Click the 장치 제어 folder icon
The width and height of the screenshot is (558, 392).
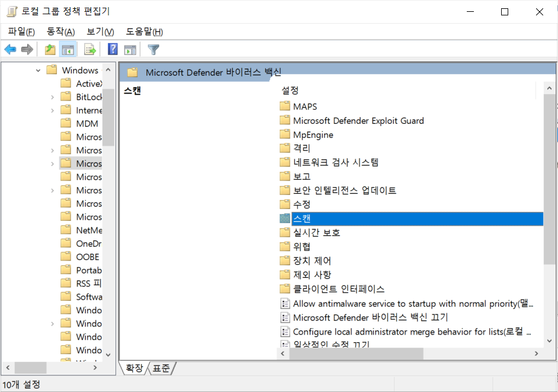tap(285, 261)
